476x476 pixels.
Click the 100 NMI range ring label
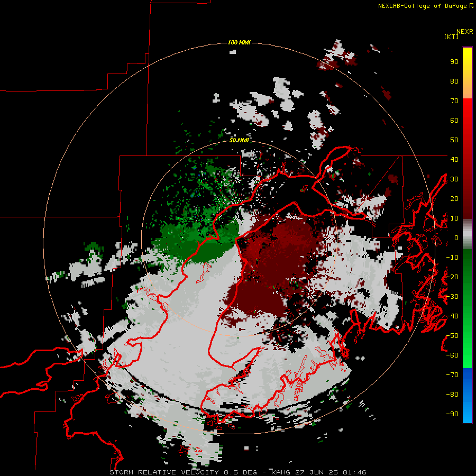[x=239, y=42]
